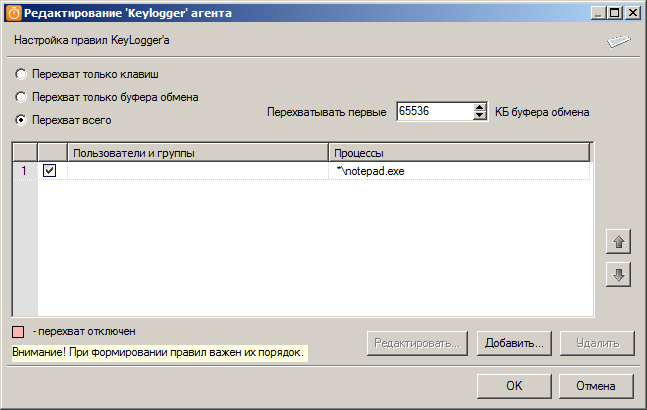Close the Keylogger agent dialog

click(x=634, y=14)
